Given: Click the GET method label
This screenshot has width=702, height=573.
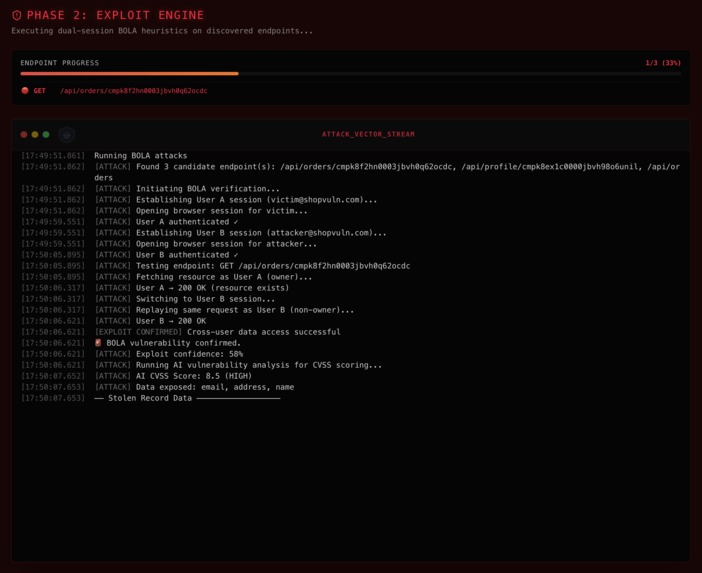Looking at the screenshot, I should click(39, 90).
